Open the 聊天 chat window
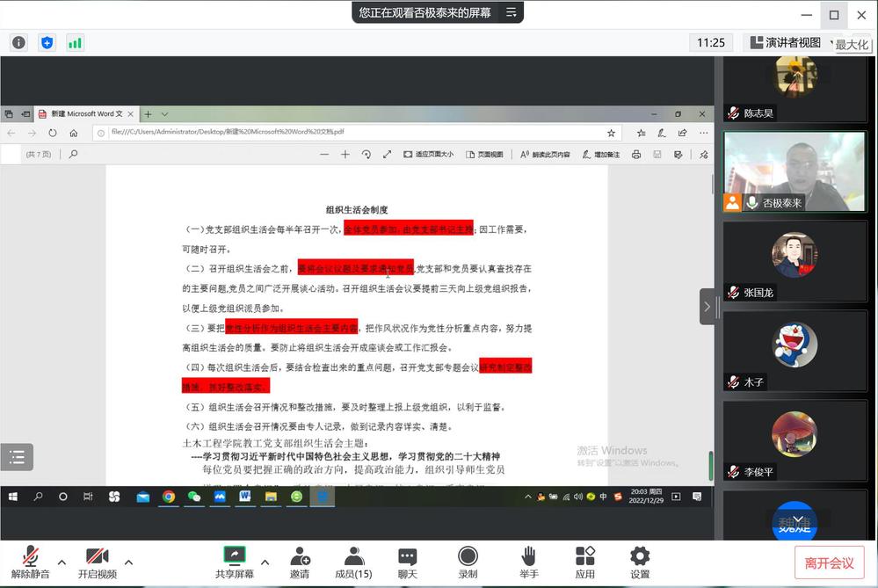The width and height of the screenshot is (878, 588). point(407,563)
